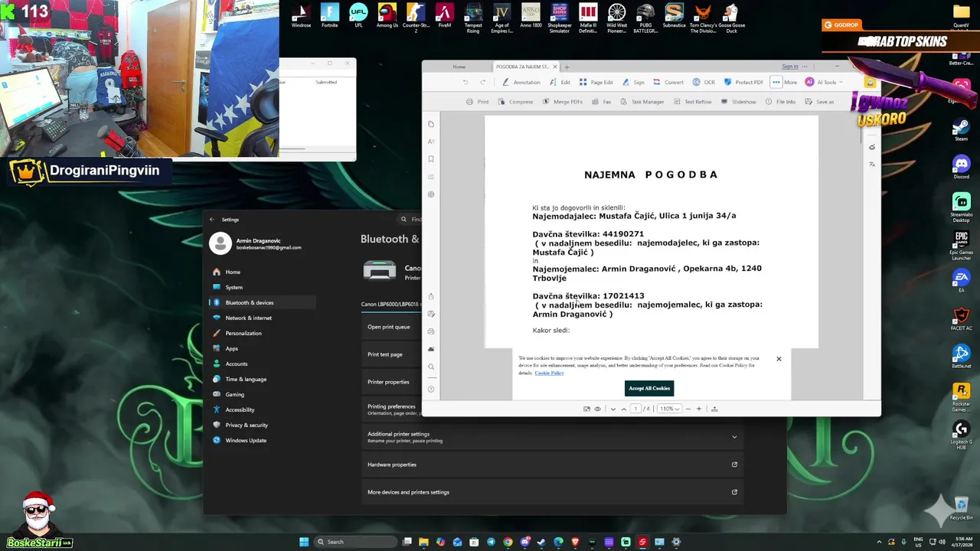Dismiss the cookie banner with X
Screen dimensions: 980x551
click(779, 359)
